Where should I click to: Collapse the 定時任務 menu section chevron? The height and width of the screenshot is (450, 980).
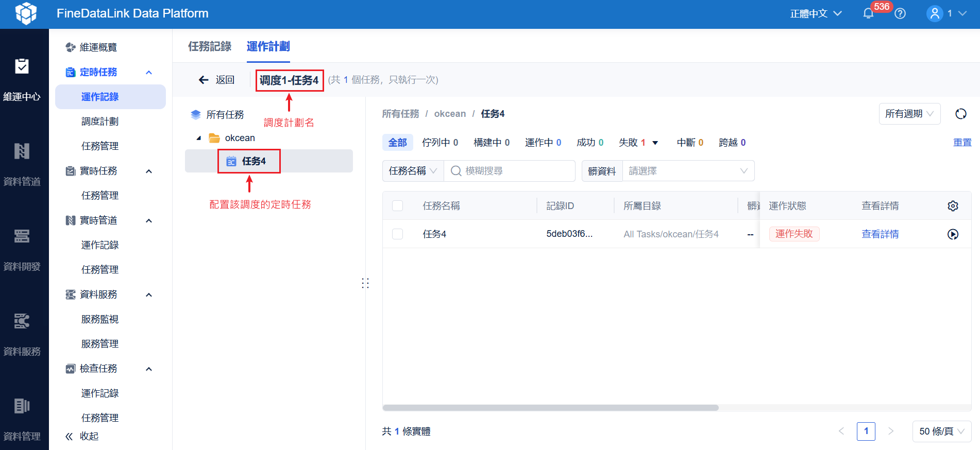pos(149,73)
